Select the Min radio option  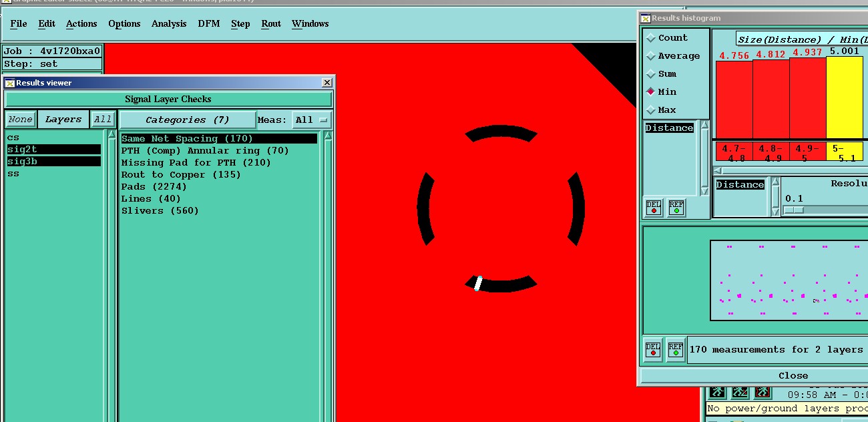(x=661, y=92)
